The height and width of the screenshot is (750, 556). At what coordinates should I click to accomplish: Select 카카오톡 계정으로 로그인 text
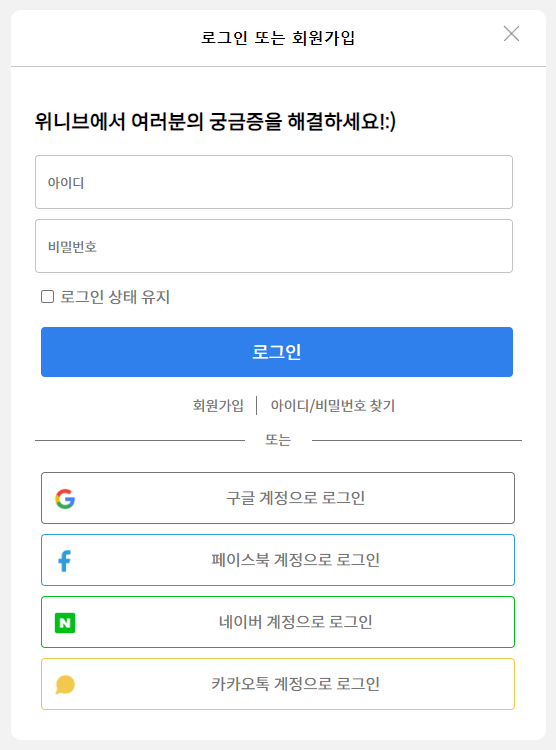point(296,684)
